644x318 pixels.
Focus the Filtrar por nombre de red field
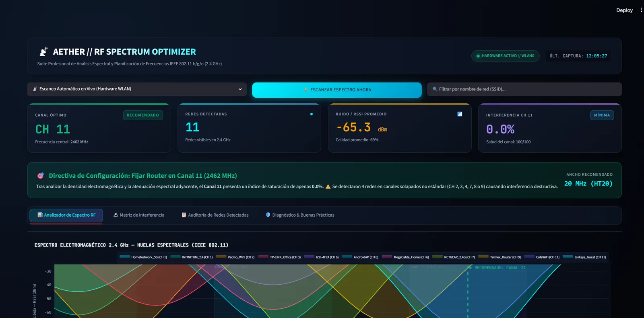(524, 89)
